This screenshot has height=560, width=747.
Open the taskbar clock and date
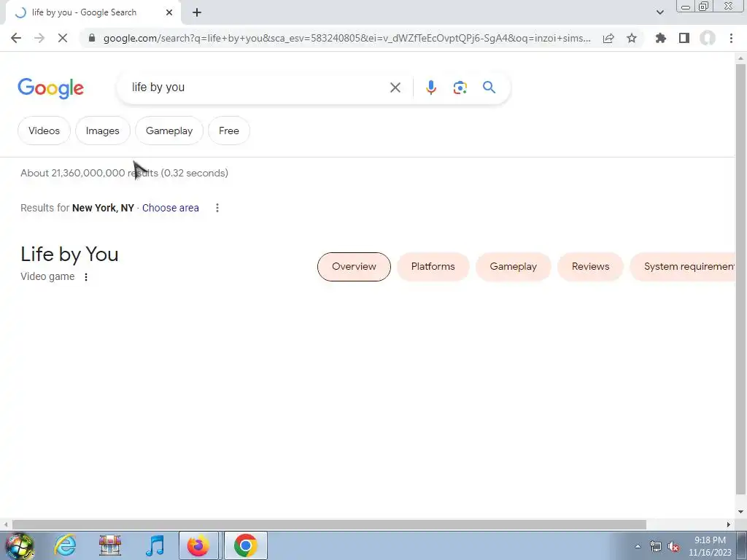(710, 546)
